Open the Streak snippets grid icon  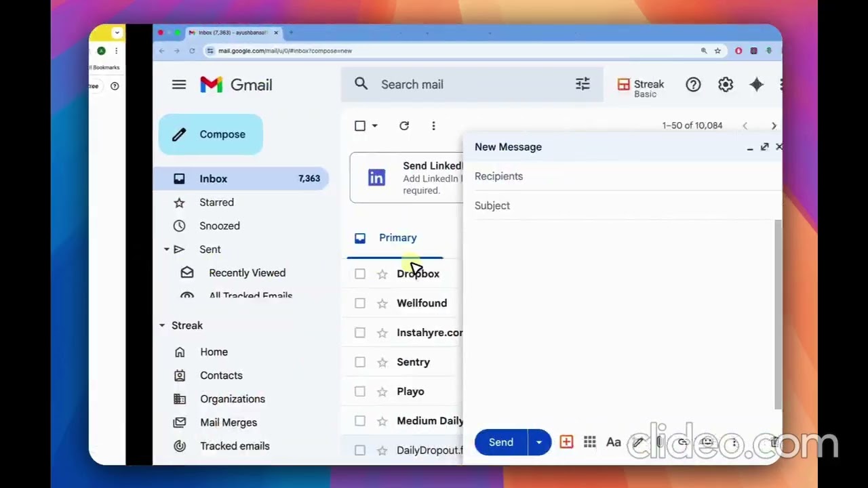click(590, 442)
